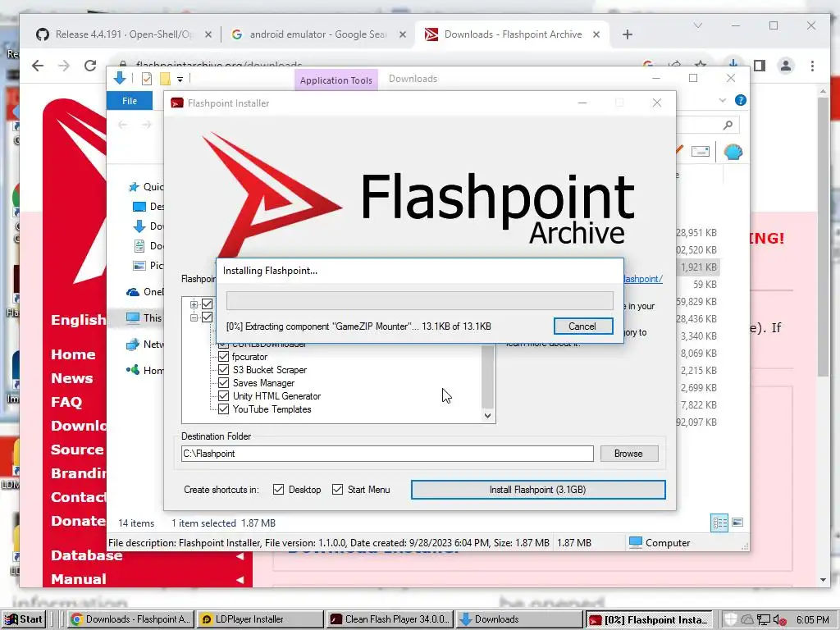This screenshot has height=630, width=840.
Task: Expand the first component tree node
Action: (194, 304)
